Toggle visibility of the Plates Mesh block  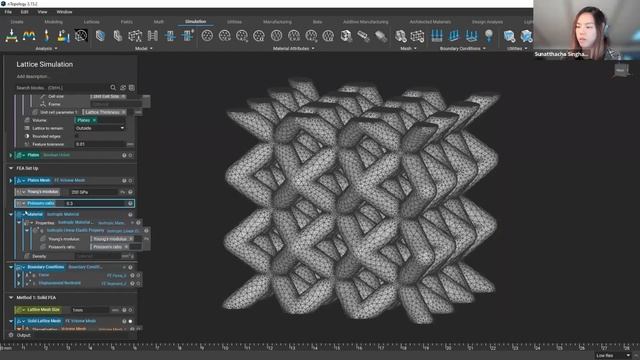131,180
